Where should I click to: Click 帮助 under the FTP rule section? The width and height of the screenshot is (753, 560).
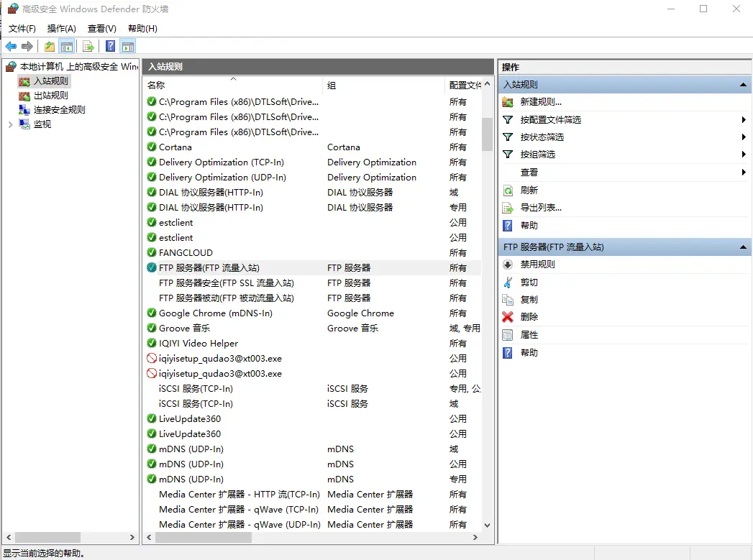click(529, 353)
